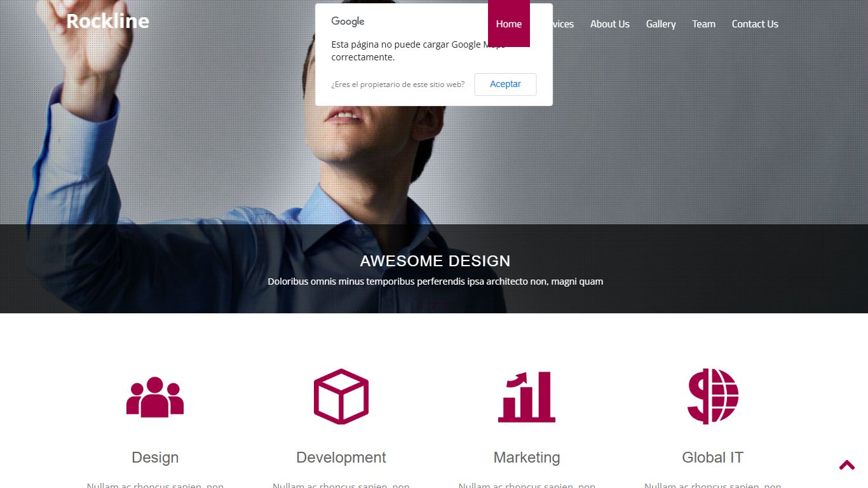Click the AWESOME DESIGN slide caption
868x488 pixels.
click(x=435, y=261)
